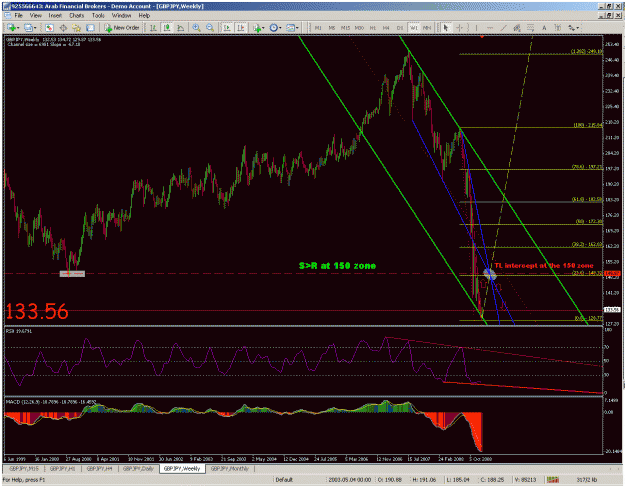Open the Help menu

point(144,16)
